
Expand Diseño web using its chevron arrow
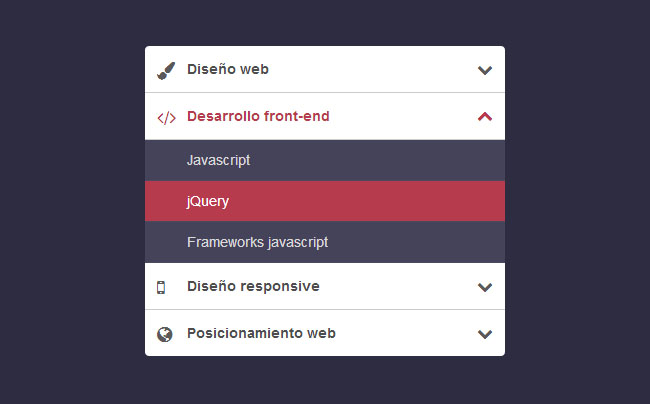(x=485, y=70)
